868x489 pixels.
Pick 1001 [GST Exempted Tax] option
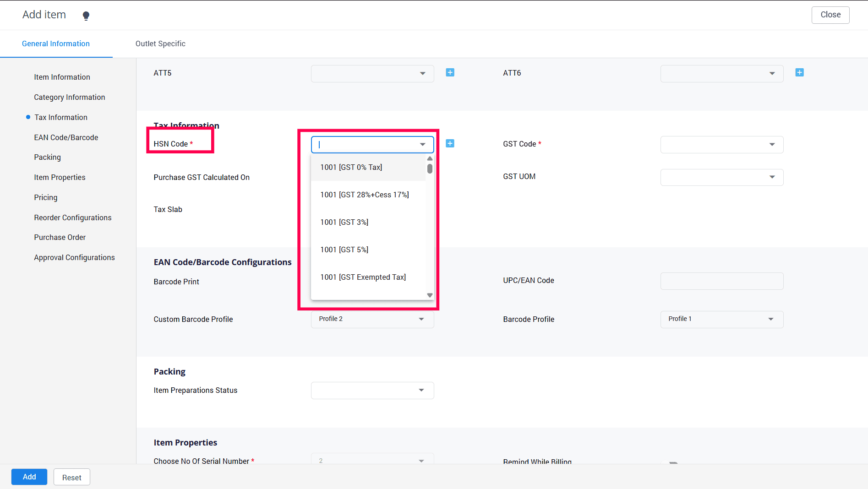363,277
